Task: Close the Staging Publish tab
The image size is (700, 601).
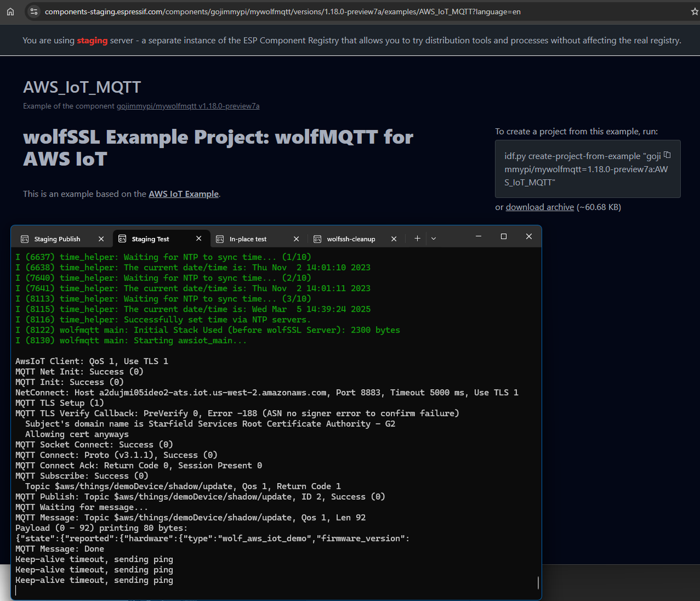Action: point(101,239)
